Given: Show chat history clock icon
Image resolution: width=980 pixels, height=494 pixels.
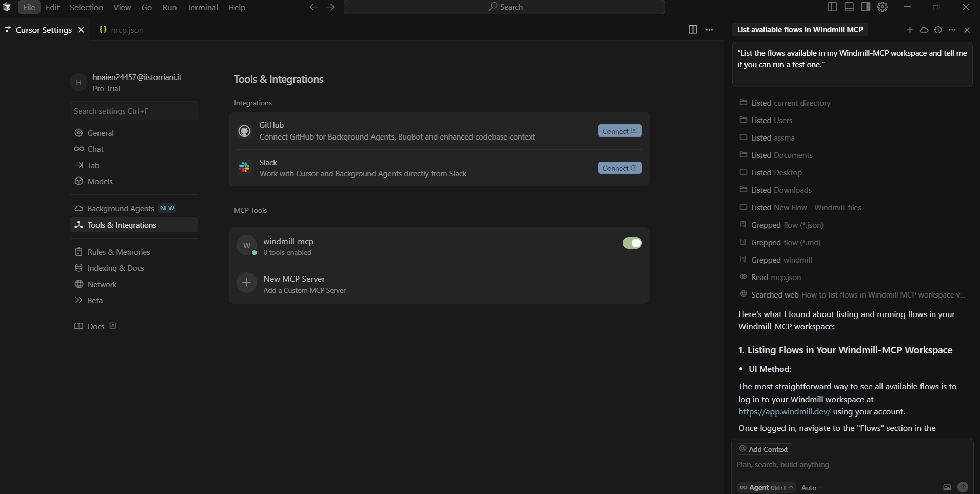Looking at the screenshot, I should (938, 30).
